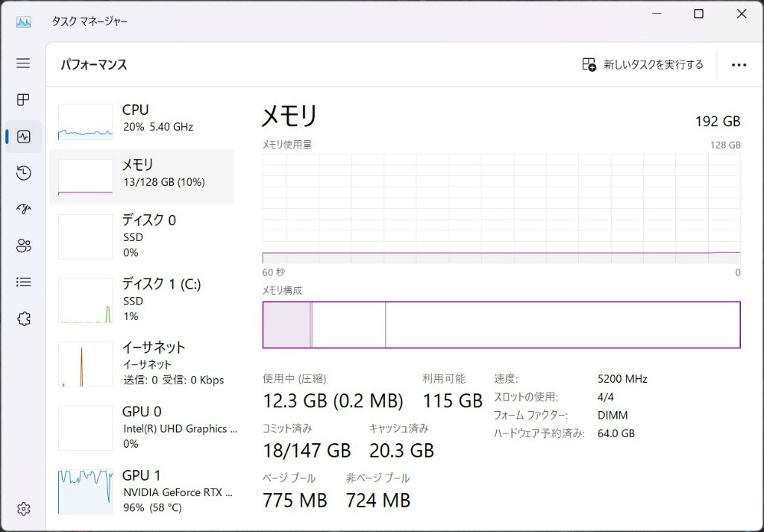Image resolution: width=764 pixels, height=532 pixels.
Task: Select GPU 0 Intel UHD Graphics
Action: [x=142, y=428]
